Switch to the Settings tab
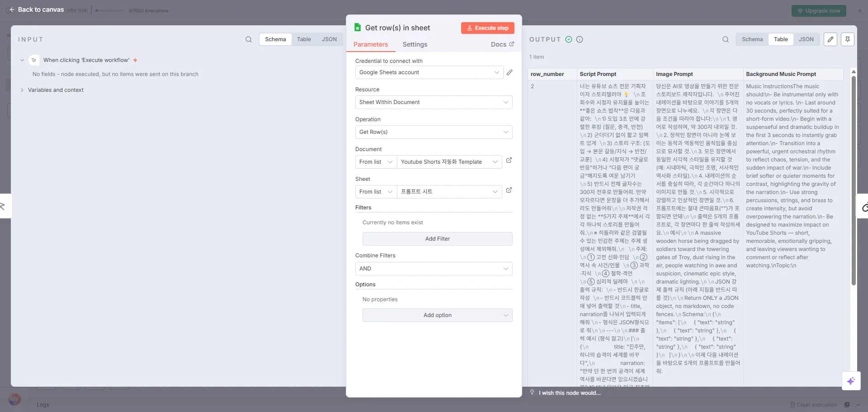The height and width of the screenshot is (412, 868). click(x=415, y=44)
